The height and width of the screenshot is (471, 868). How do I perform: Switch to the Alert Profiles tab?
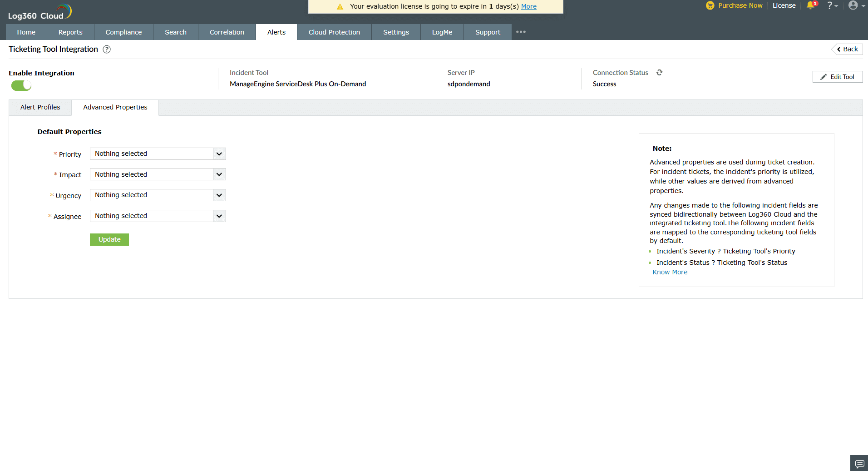point(40,107)
